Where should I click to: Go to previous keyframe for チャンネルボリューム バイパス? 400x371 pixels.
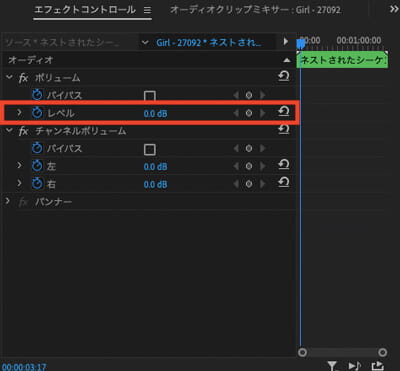click(x=236, y=148)
